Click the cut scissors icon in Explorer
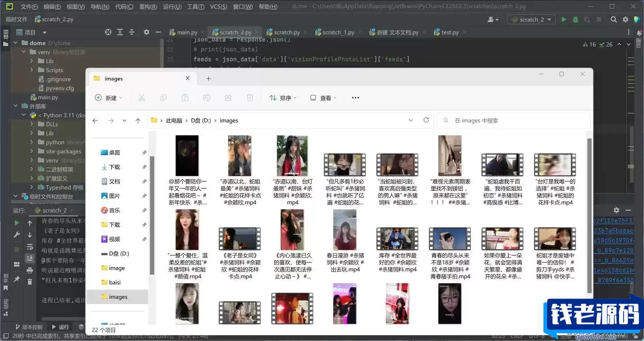Image resolution: width=644 pixels, height=341 pixels. 142,98
